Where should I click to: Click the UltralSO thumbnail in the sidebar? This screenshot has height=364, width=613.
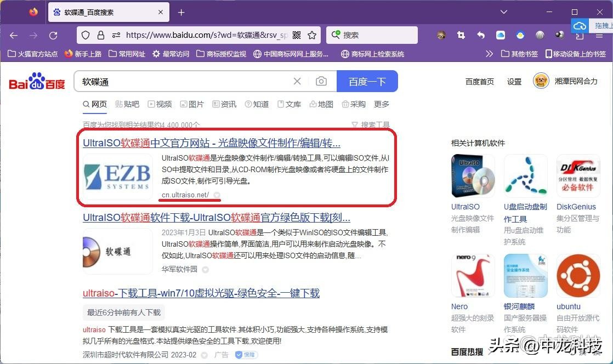click(473, 175)
